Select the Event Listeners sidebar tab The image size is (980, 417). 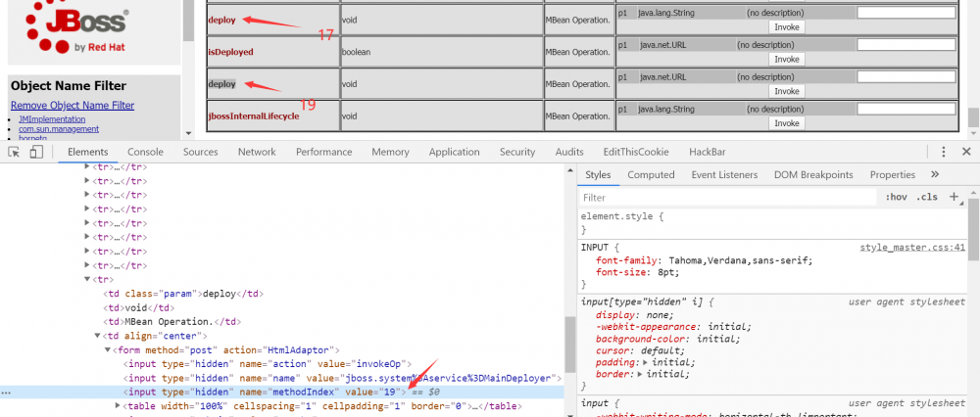724,175
